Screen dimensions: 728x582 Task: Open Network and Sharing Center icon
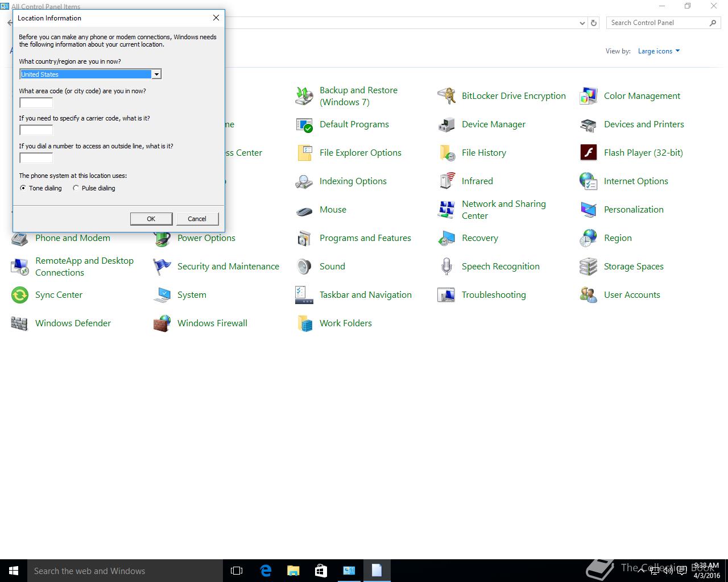446,210
